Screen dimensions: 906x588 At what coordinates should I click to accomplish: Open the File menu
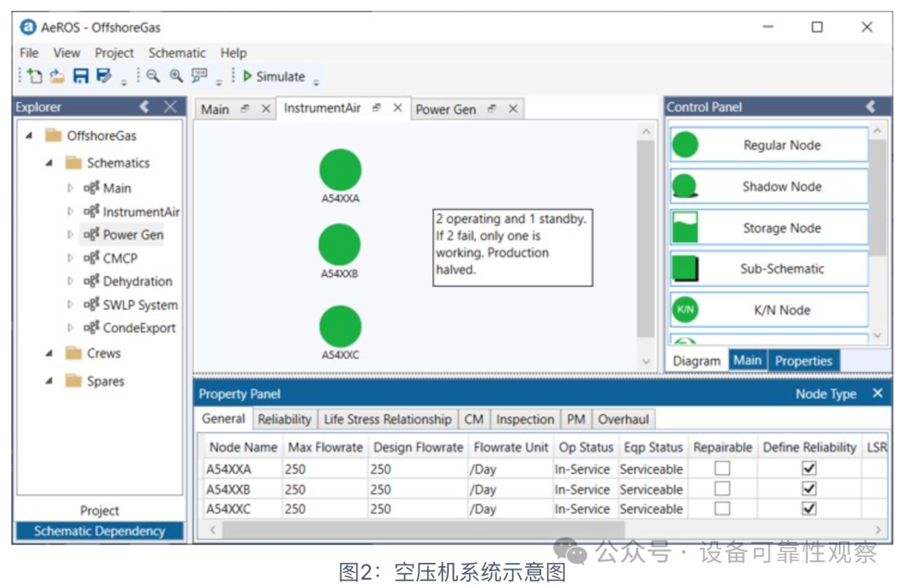point(29,53)
